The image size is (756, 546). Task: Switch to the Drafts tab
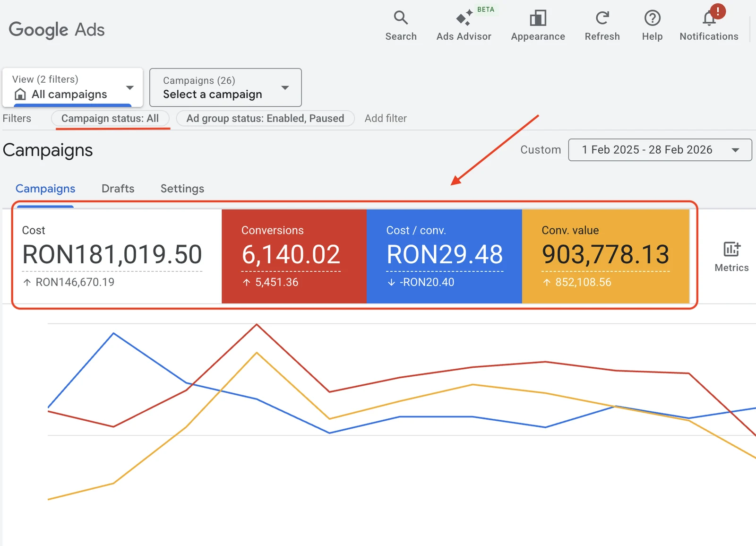click(x=118, y=189)
